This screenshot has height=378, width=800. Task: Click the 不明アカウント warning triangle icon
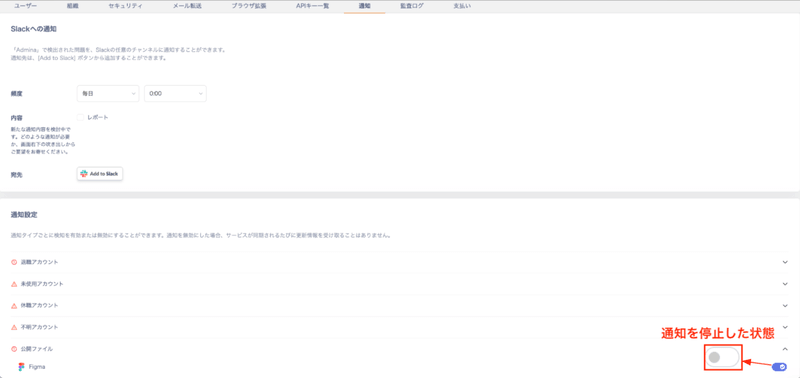(14, 327)
